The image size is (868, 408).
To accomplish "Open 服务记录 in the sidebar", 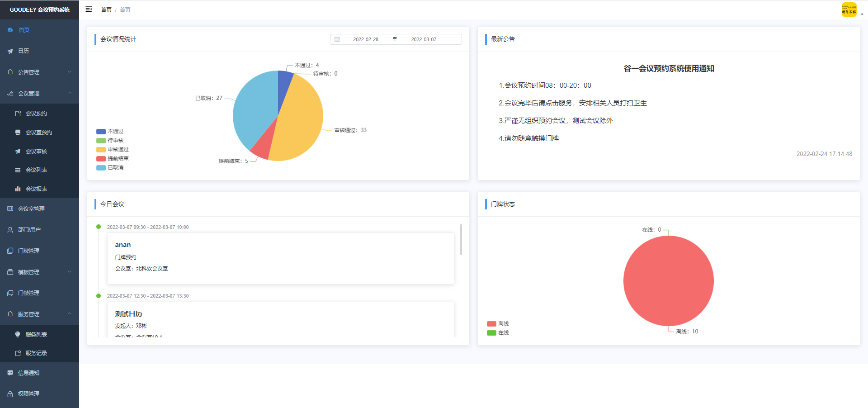I will (x=39, y=353).
